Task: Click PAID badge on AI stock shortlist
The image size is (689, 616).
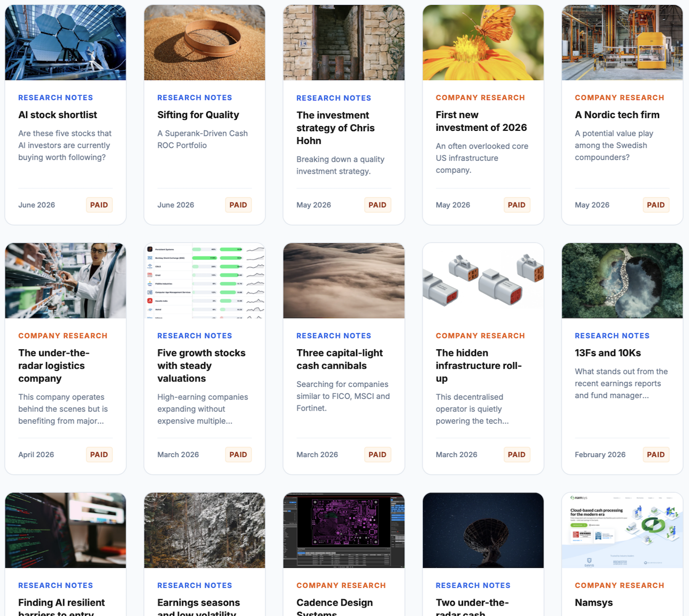Action: click(99, 205)
